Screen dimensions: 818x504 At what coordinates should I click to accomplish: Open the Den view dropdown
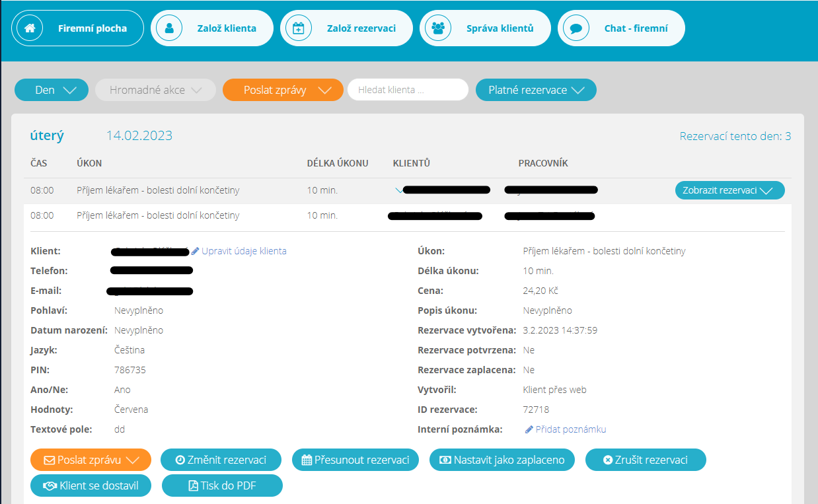pos(52,90)
